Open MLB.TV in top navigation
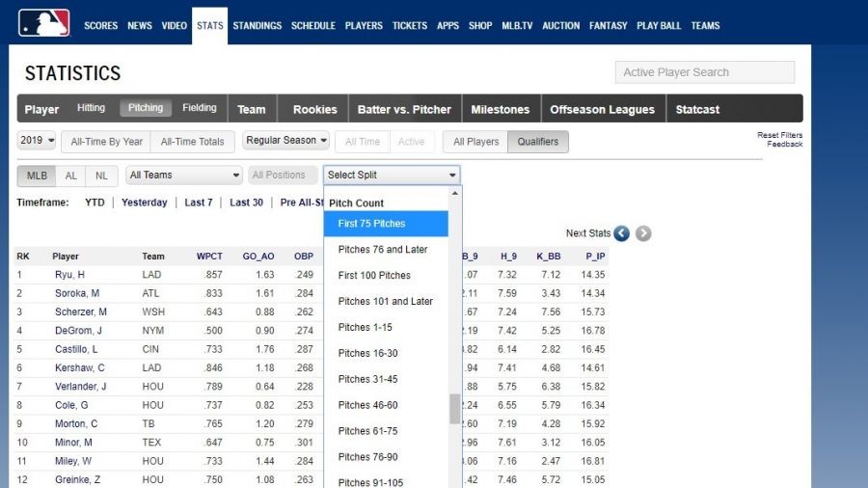The image size is (868, 488). pos(517,25)
